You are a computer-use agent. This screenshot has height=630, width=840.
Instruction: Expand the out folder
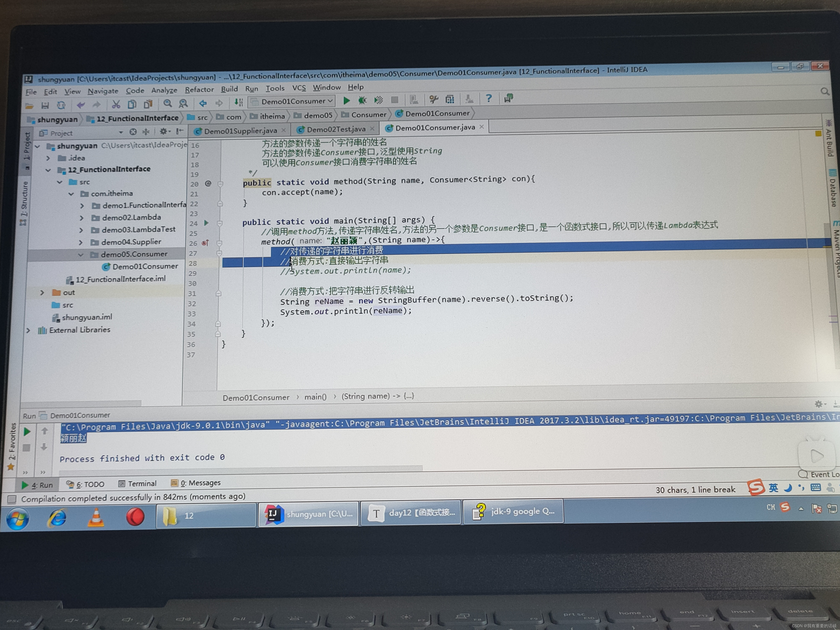click(42, 293)
